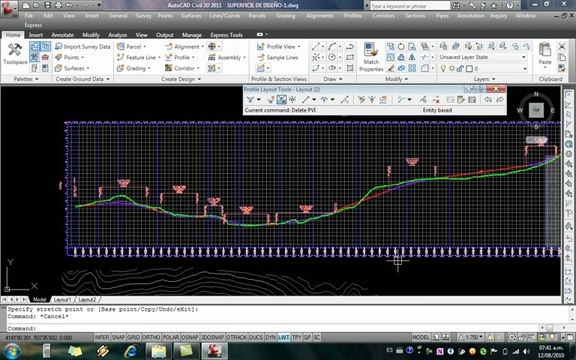Click Match Properties
The image size is (576, 360).
tap(371, 57)
